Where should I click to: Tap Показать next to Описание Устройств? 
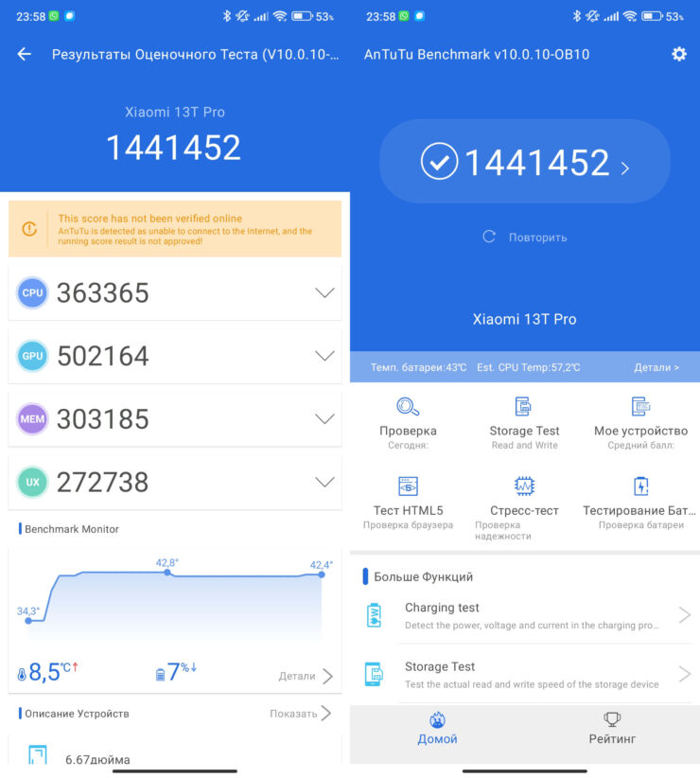click(300, 714)
